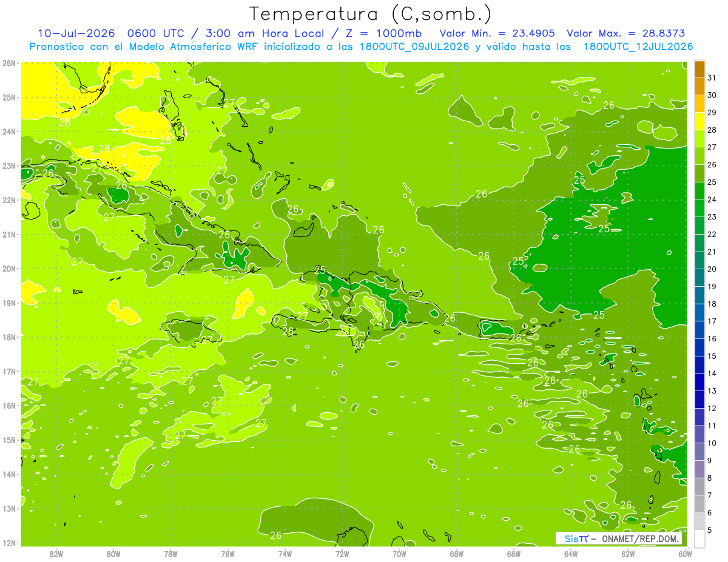Click the colorbar label 22
728x562 pixels.
pyautogui.click(x=712, y=235)
